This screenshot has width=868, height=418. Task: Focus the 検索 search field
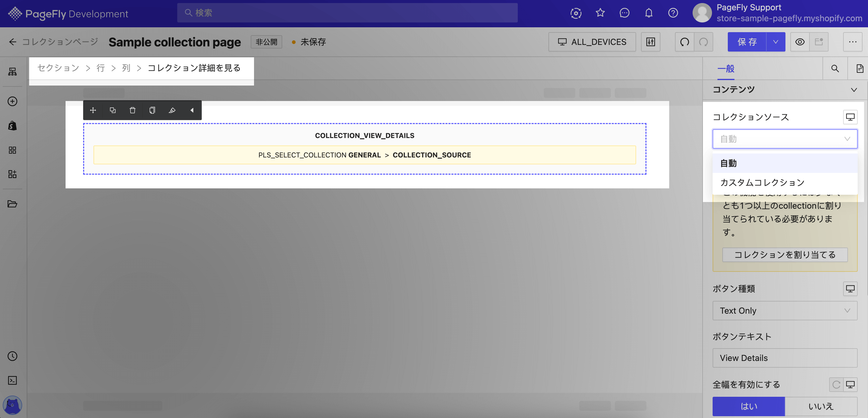coord(348,13)
